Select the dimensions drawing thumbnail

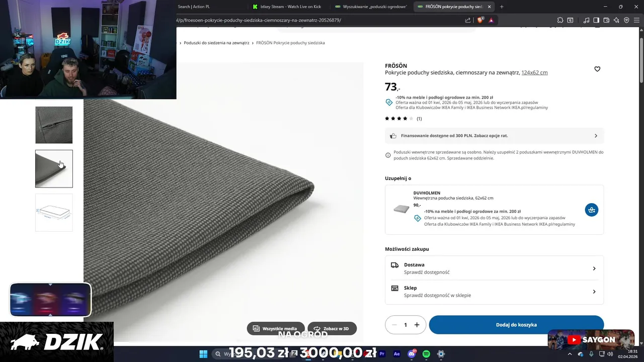(54, 213)
